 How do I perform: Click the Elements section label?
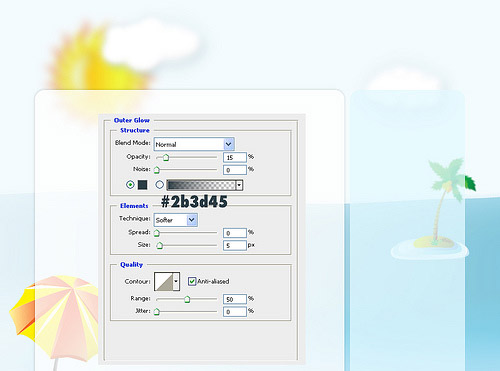[x=134, y=206]
